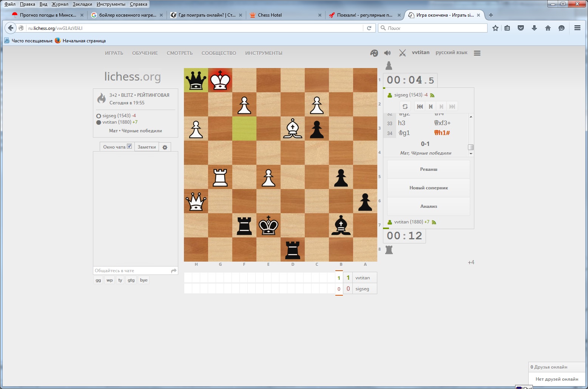Open the Журнал menu in menu bar
The image size is (588, 389).
[60, 4]
